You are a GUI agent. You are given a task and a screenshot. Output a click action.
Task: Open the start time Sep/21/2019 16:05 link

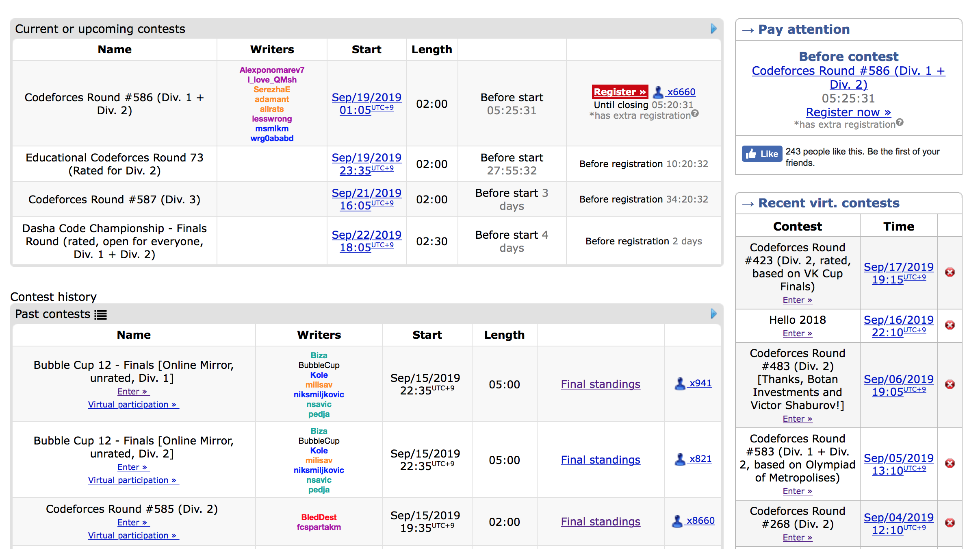tap(366, 199)
